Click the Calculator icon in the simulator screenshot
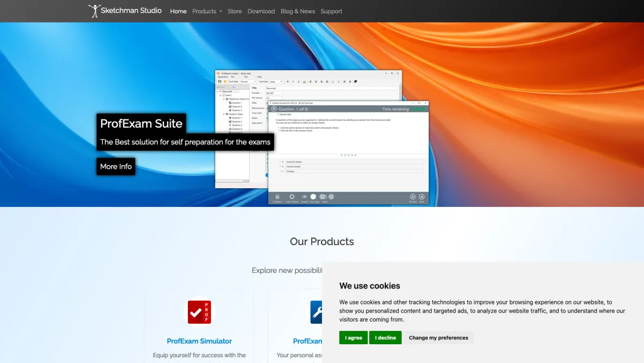644x363 pixels. coord(277,197)
